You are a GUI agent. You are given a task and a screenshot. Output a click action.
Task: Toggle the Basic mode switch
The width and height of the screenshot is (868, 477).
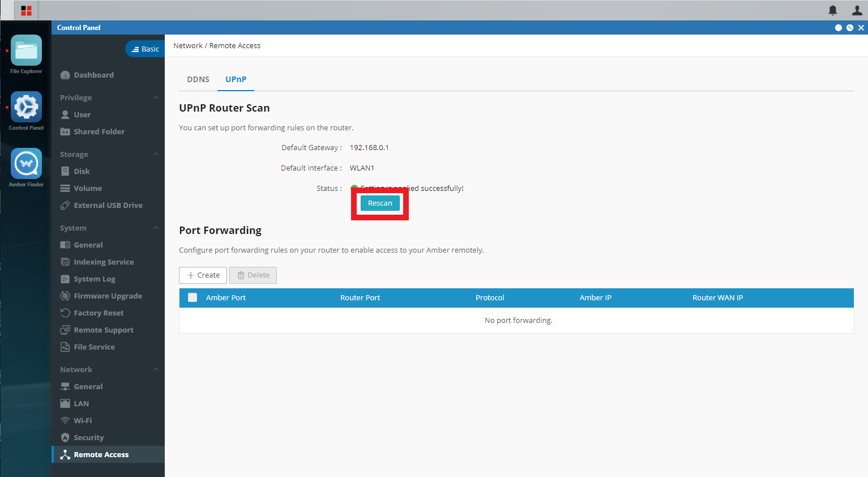(145, 49)
